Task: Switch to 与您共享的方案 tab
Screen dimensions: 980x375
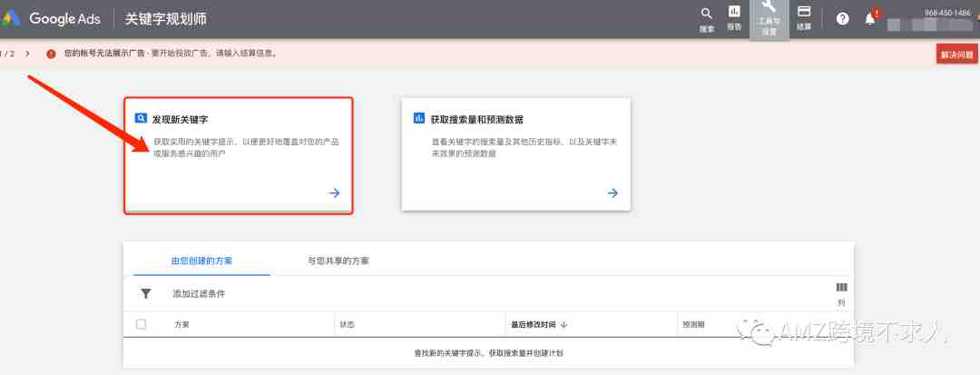Action: tap(338, 261)
